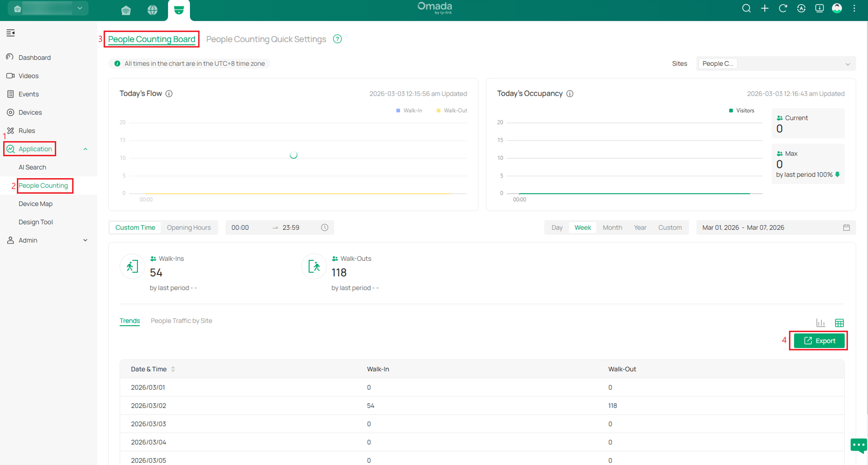The image size is (868, 465).
Task: Click the Walk-Ins entrance icon
Action: pyautogui.click(x=132, y=267)
